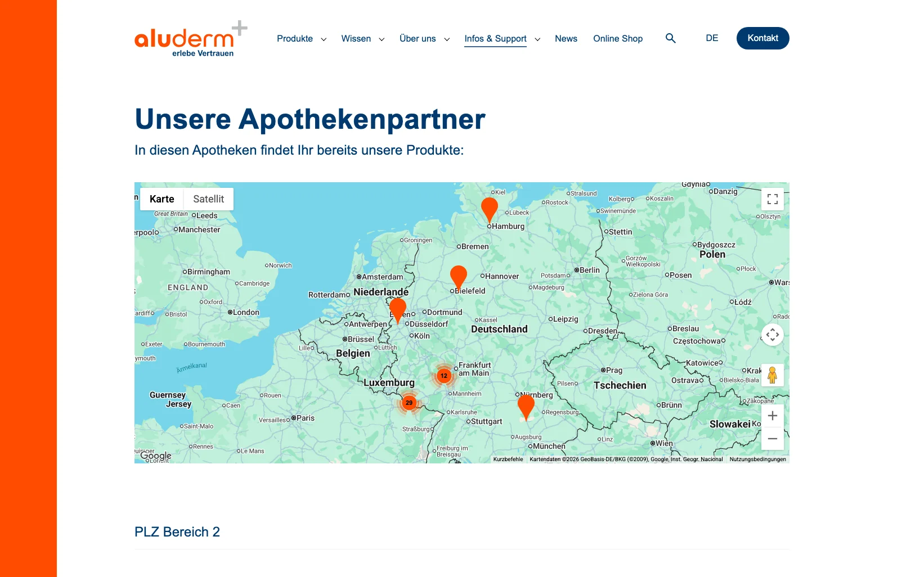Viewport: 924px width, 577px height.
Task: Open the Produkte navigation item
Action: pos(295,39)
